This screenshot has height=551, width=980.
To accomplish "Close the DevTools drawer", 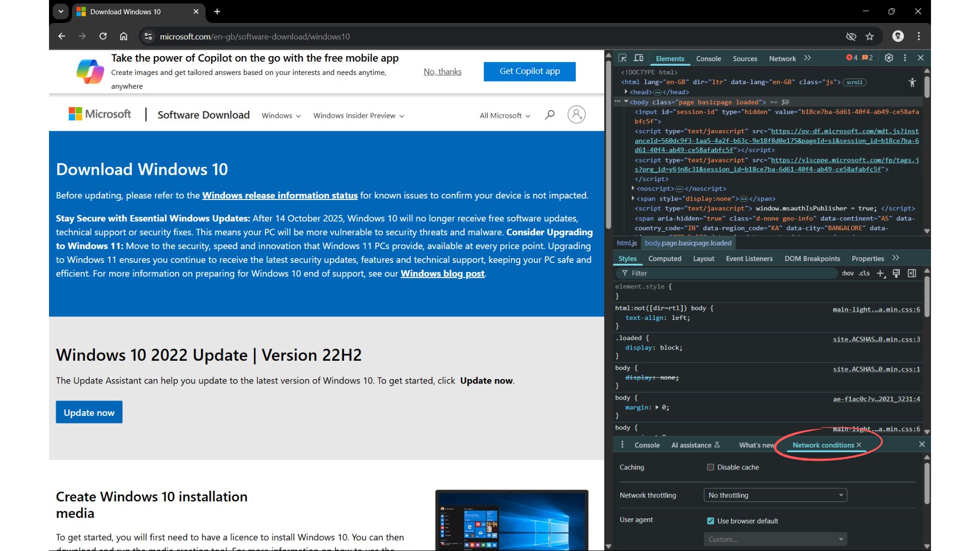I will click(x=922, y=444).
